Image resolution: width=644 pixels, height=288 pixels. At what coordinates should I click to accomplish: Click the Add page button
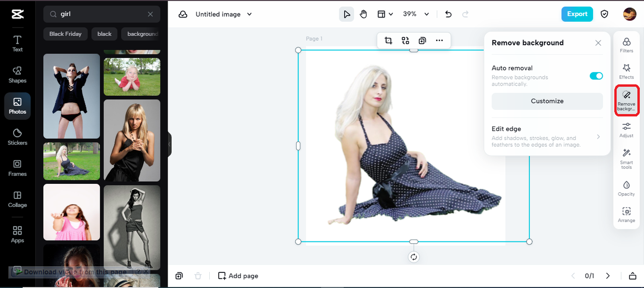click(238, 276)
